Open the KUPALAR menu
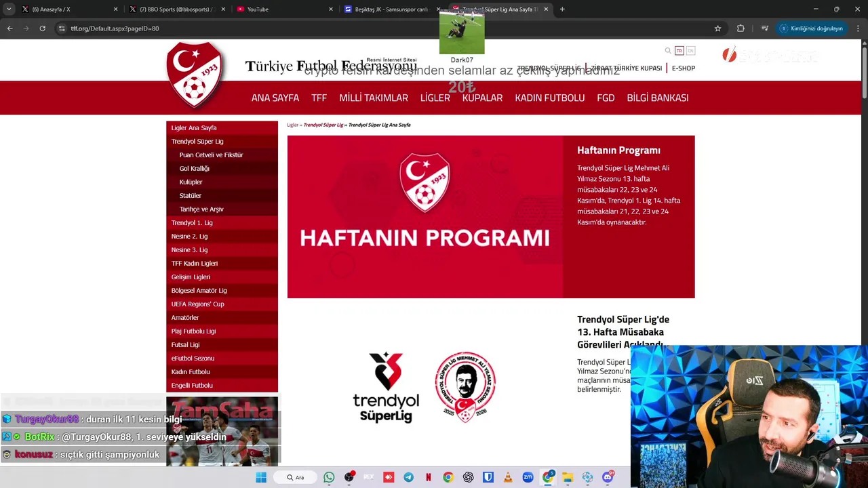 tap(482, 98)
